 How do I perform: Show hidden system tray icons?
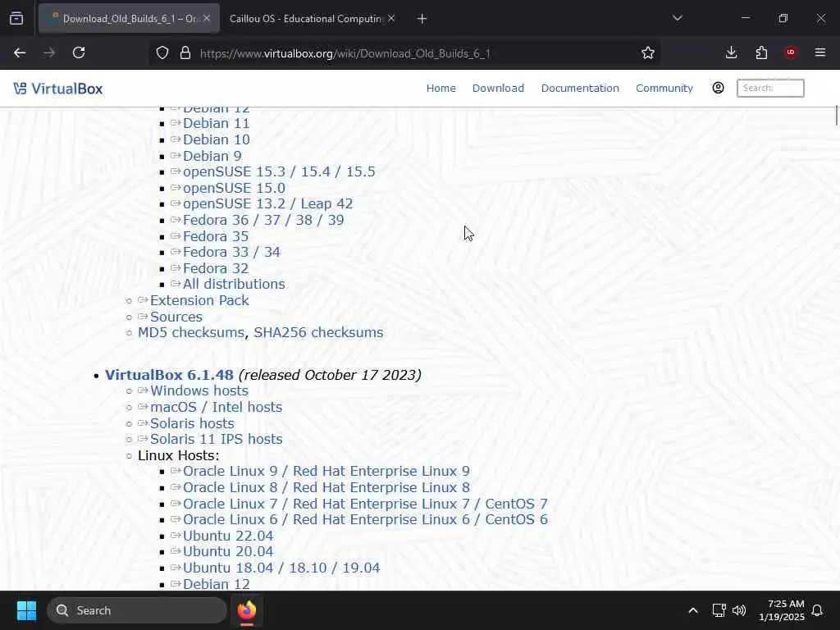tap(692, 610)
